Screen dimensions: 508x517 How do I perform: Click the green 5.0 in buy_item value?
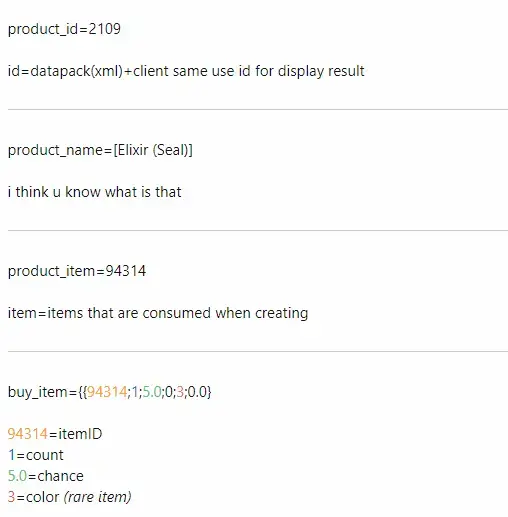pyautogui.click(x=152, y=392)
